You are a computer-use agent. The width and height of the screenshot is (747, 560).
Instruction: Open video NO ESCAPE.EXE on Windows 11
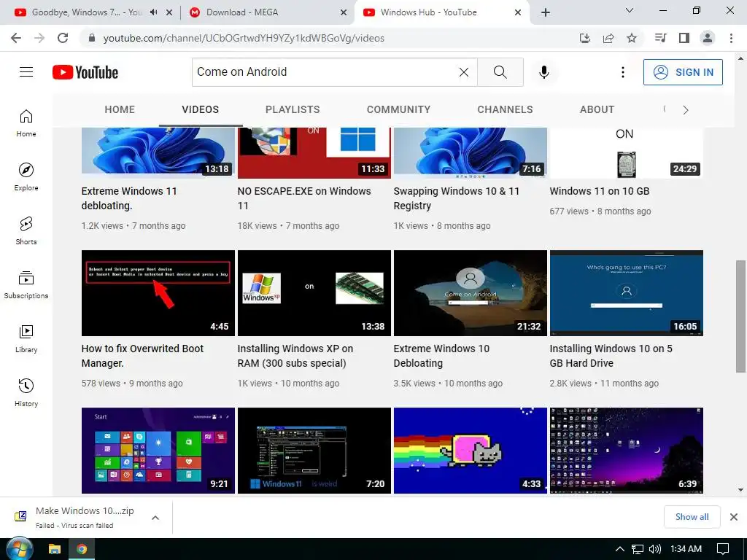[x=304, y=198]
